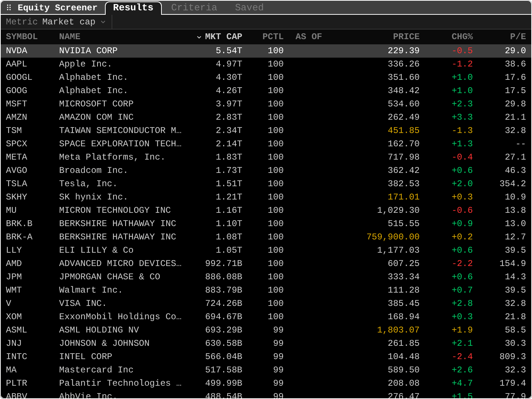Select JOHNSON & JOHNSON name
The width and height of the screenshot is (532, 399).
pos(105,343)
